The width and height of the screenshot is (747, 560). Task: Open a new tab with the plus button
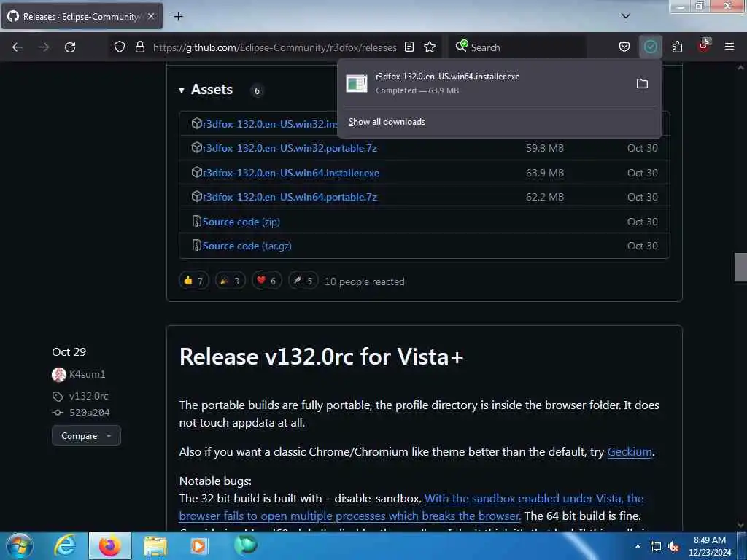pyautogui.click(x=178, y=17)
